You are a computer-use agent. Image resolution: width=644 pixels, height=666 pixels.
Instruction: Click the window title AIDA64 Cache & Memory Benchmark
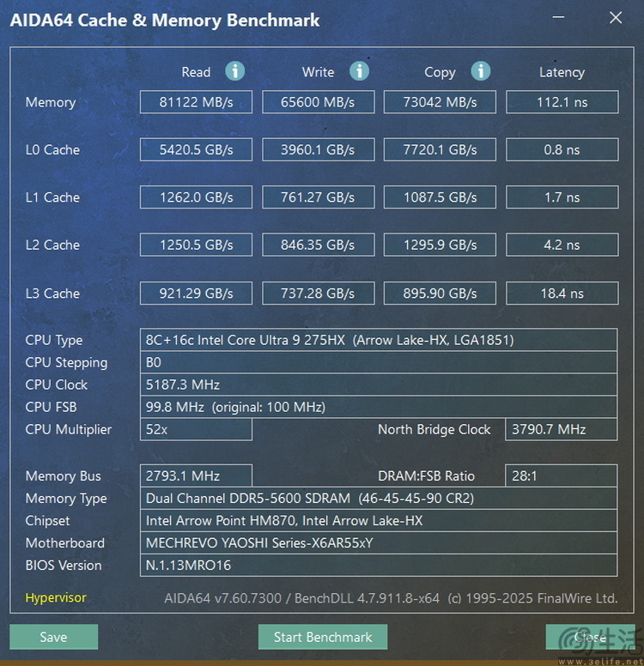coord(165,21)
